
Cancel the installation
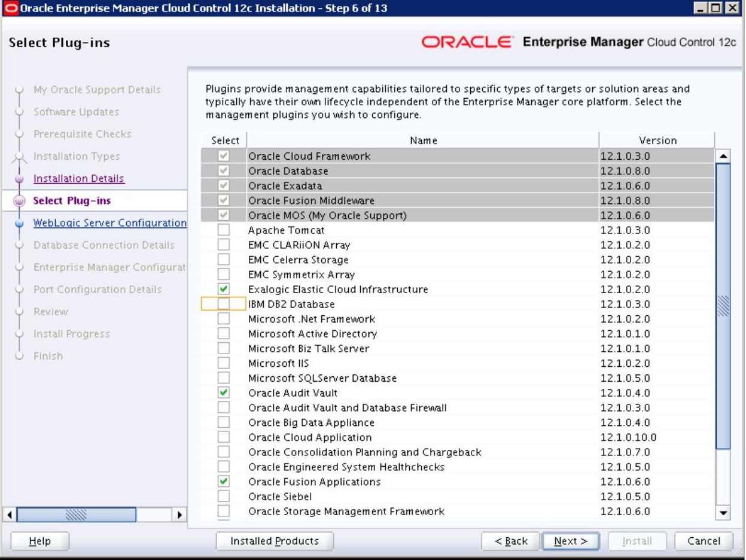click(x=704, y=541)
